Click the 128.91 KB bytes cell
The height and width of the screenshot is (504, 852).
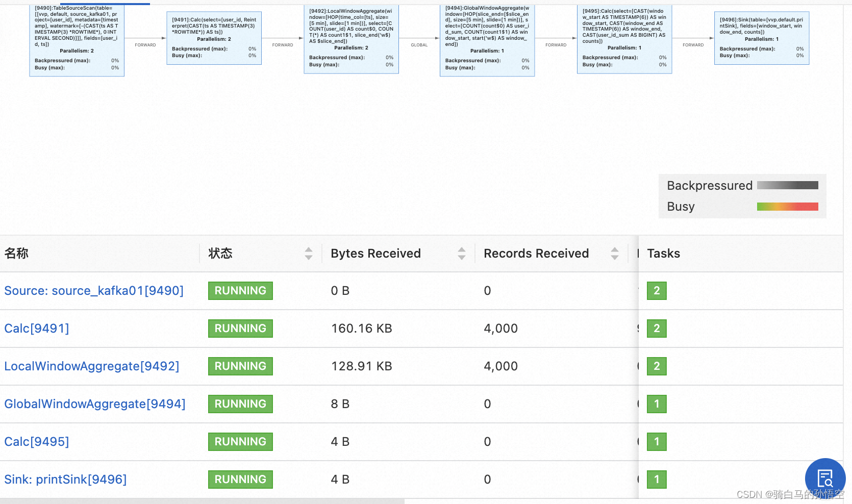(362, 366)
